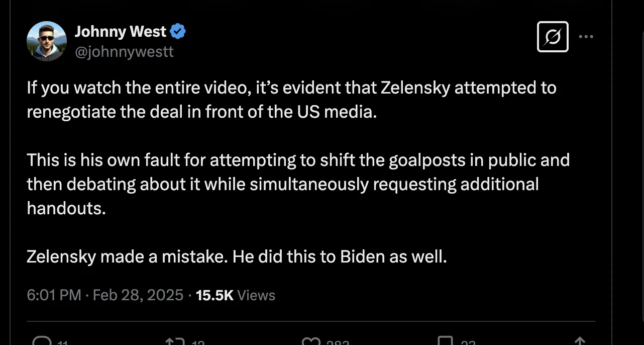Viewport: 644px width, 345px height.
Task: Click the repost count of 12
Action: (198, 343)
